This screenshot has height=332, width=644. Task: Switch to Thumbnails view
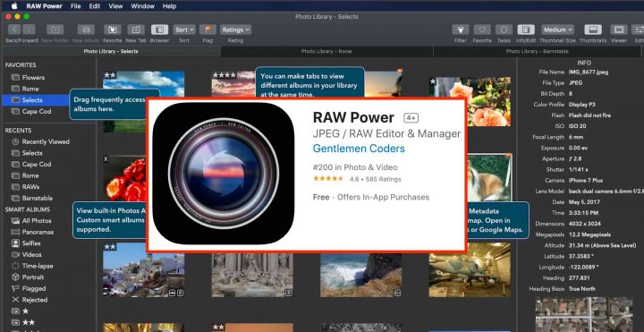[593, 30]
